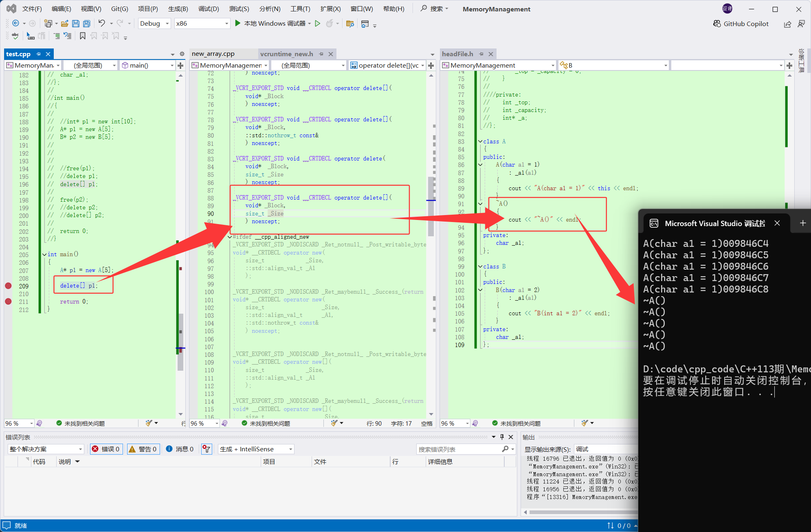Click the Navigate Backward arrow icon
This screenshot has height=532, width=811.
click(15, 24)
